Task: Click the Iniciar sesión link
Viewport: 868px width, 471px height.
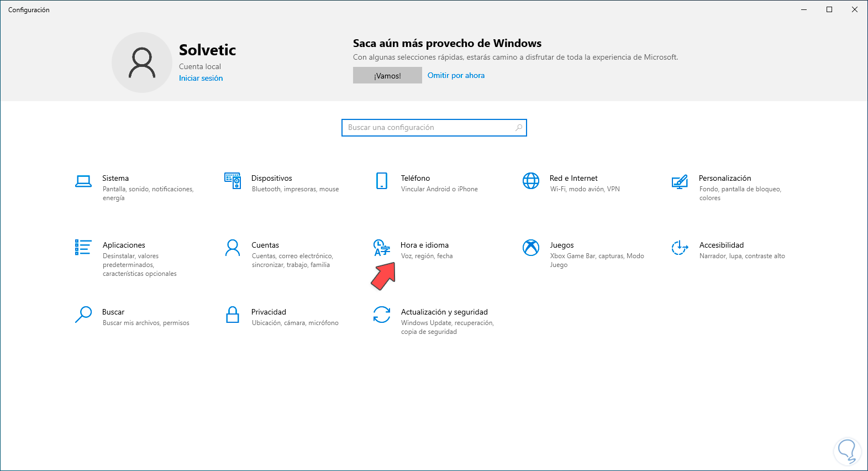Action: point(201,78)
